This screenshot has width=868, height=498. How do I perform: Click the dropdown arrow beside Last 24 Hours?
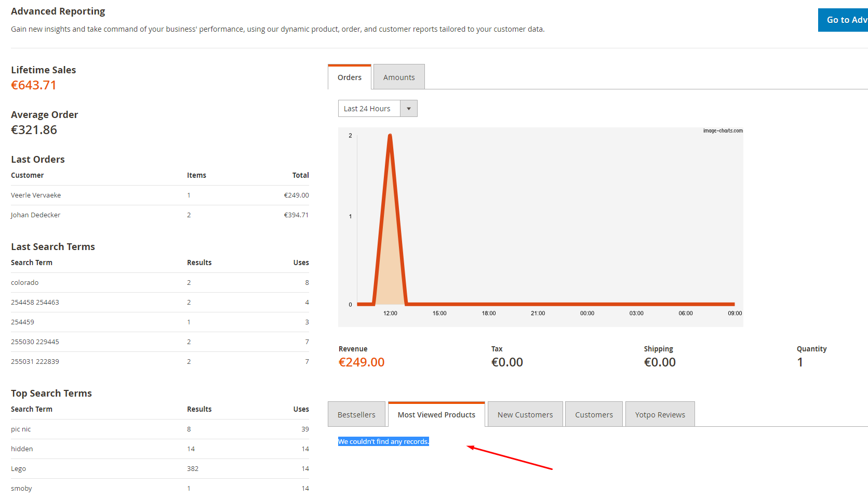pos(409,109)
